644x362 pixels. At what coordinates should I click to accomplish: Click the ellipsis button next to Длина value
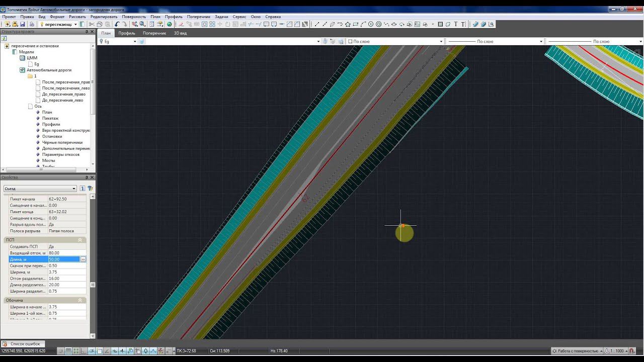(x=83, y=259)
